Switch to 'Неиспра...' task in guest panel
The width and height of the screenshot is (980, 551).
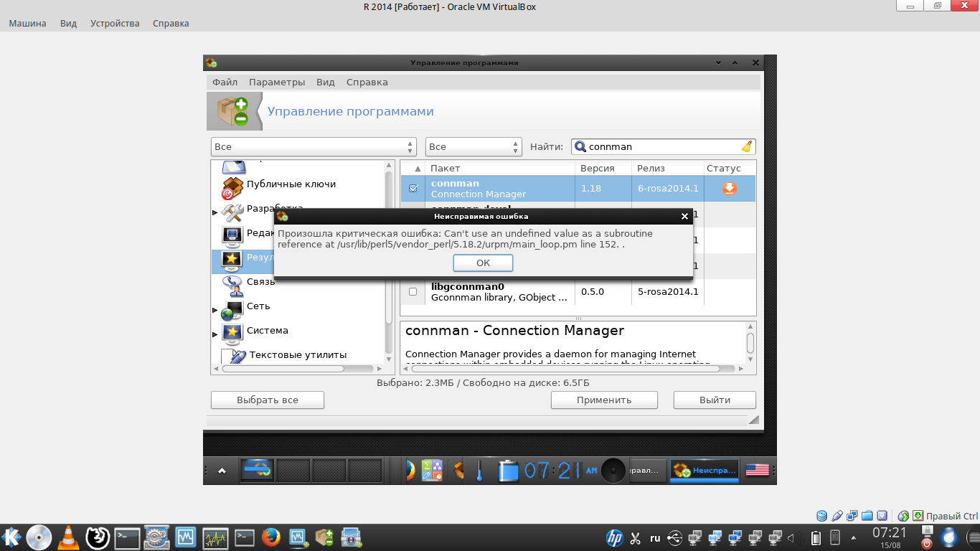[704, 471]
